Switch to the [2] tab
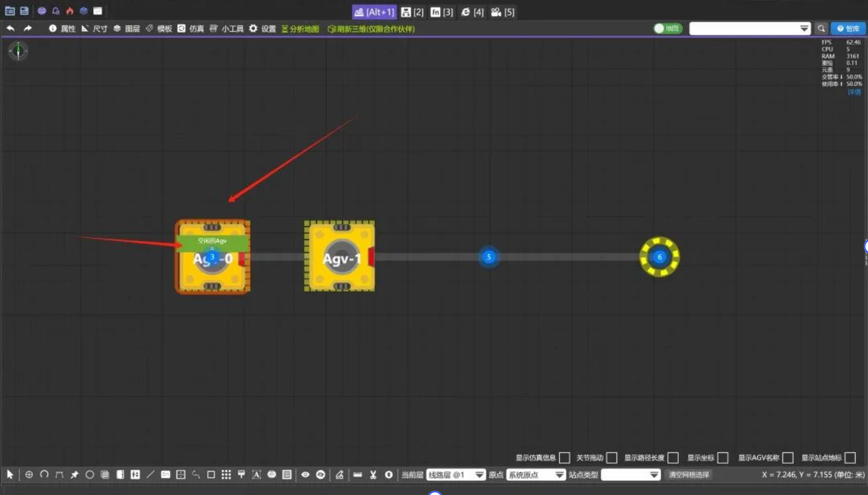The image size is (868, 495). click(x=413, y=12)
